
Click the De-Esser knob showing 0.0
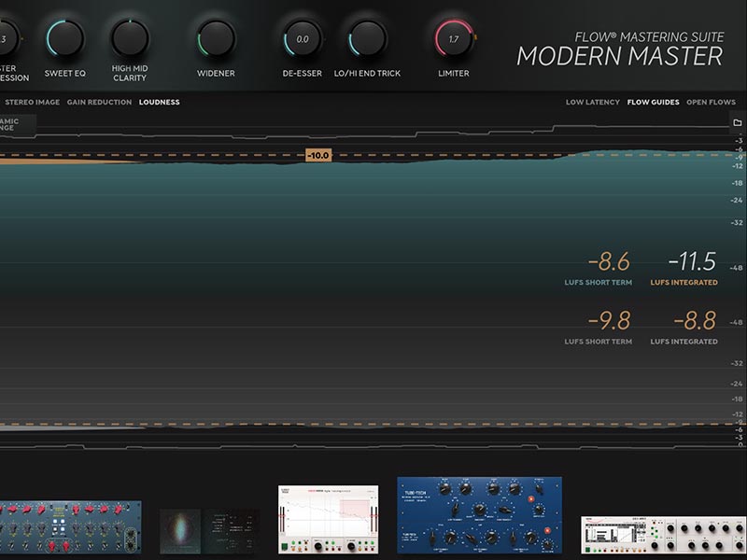(x=303, y=39)
